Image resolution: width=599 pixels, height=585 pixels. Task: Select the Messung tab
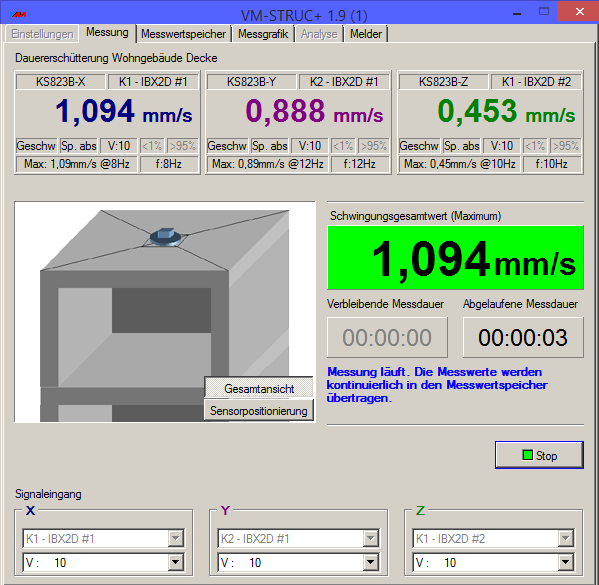tap(107, 32)
